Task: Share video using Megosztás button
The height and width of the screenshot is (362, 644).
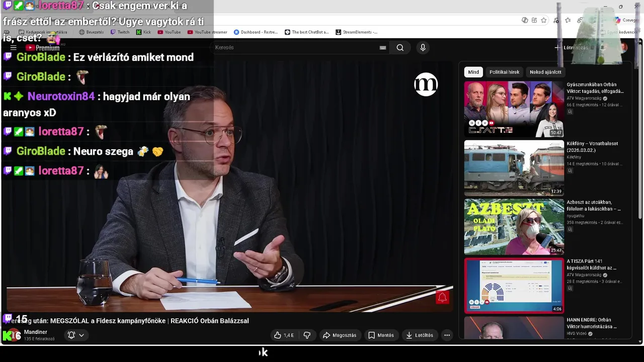Action: pyautogui.click(x=340, y=335)
